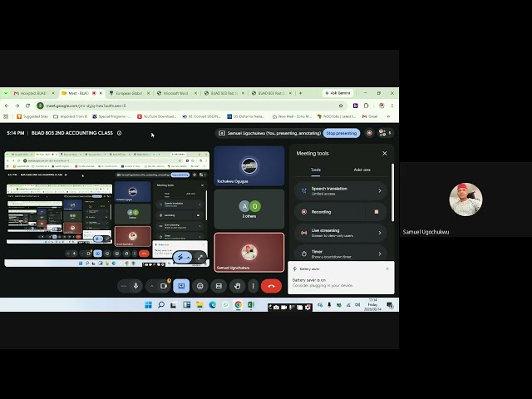This screenshot has height=399, width=532.
Task: Open YouTube Download bookmark
Action: click(x=157, y=116)
